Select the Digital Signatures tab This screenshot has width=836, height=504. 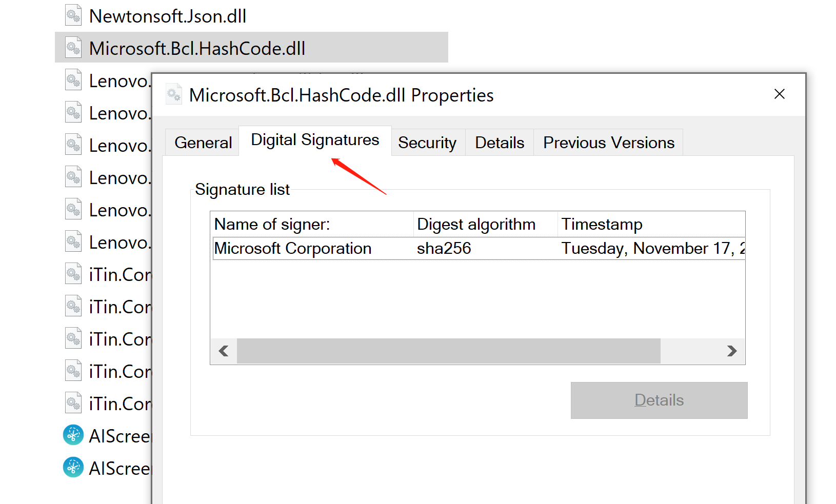pos(315,140)
